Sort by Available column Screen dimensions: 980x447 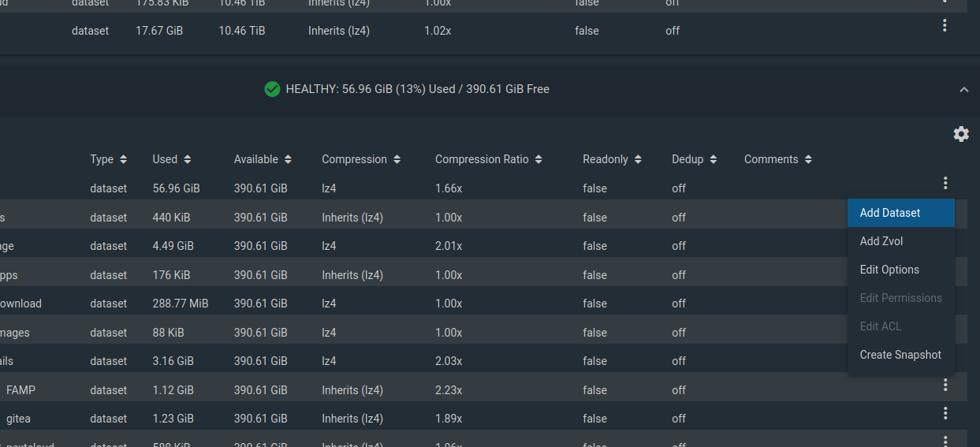click(263, 159)
